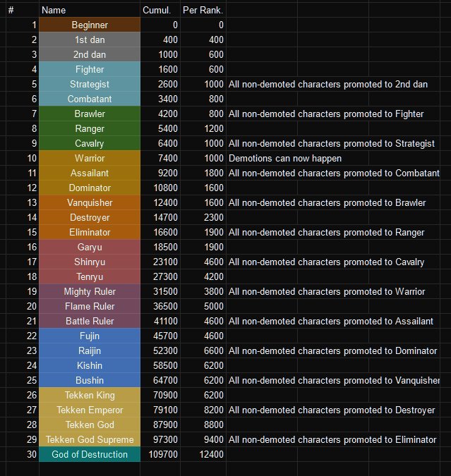The height and width of the screenshot is (476, 451).
Task: Select note about promotion to Brawler
Action: 327,203
